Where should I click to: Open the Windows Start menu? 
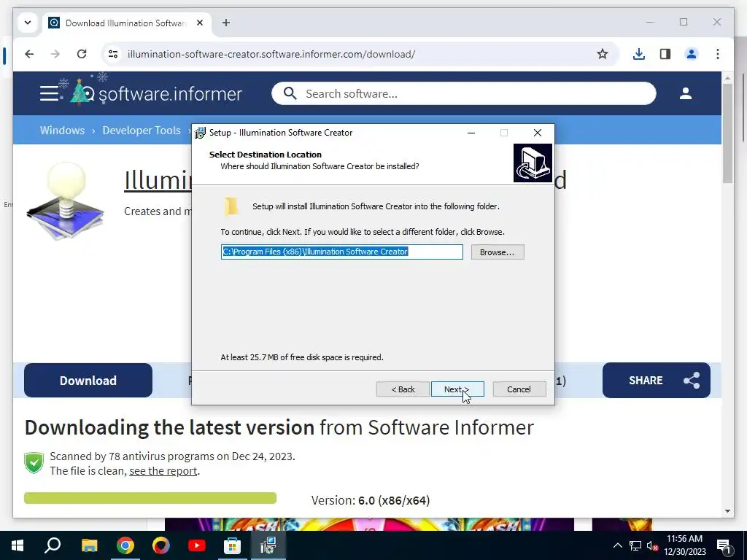18,545
